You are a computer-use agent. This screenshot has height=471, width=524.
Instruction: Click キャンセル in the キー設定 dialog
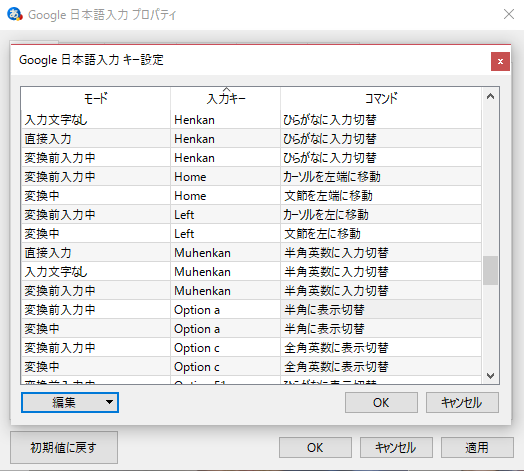tap(462, 402)
